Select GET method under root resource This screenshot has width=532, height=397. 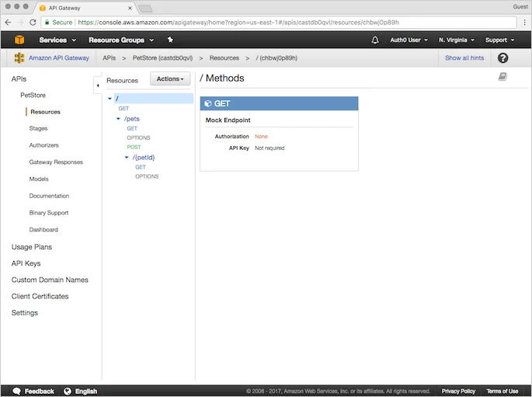123,109
